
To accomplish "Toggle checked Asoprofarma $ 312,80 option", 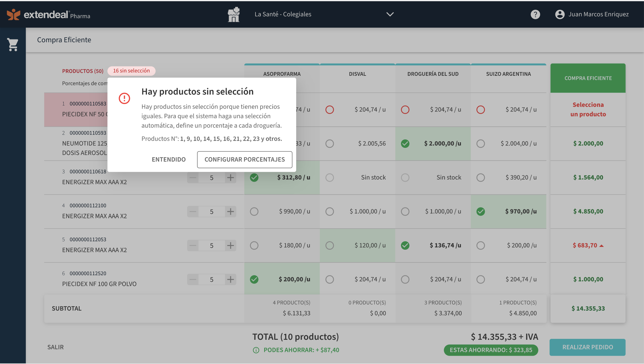I will click(254, 177).
